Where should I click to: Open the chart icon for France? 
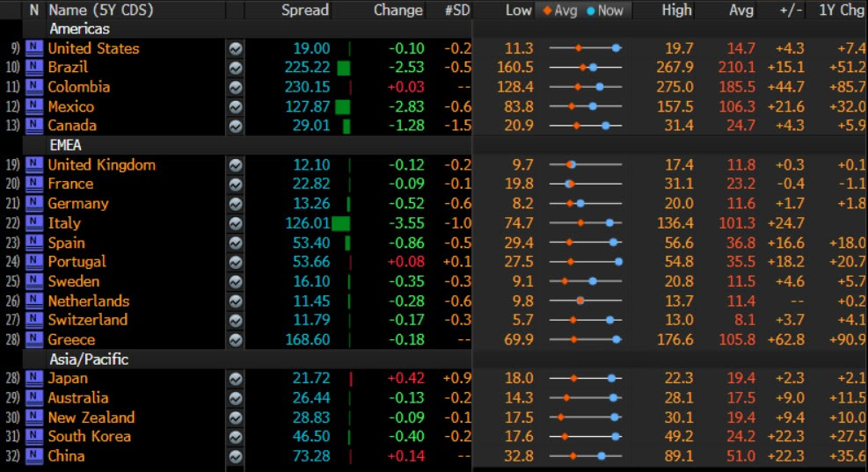click(x=236, y=185)
